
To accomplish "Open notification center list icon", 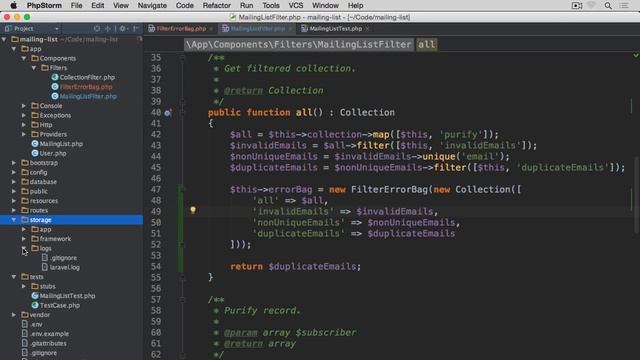I will [624, 5].
